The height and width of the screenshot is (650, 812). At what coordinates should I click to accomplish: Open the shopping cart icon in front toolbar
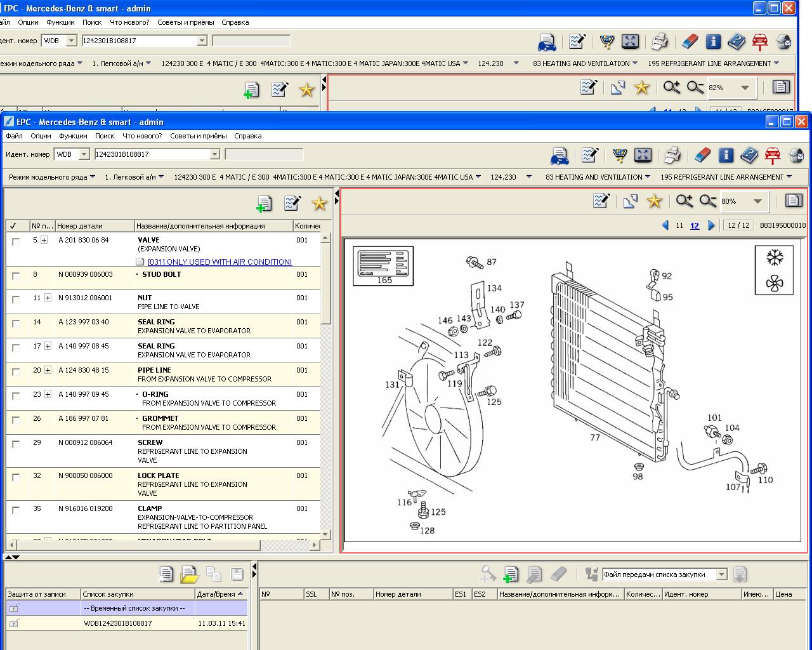pos(620,156)
